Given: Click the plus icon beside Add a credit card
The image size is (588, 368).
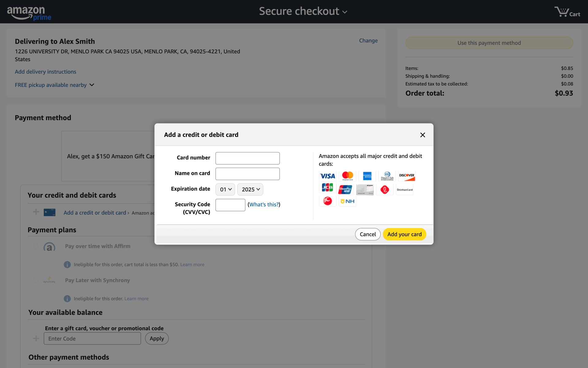Looking at the screenshot, I should point(36,212).
